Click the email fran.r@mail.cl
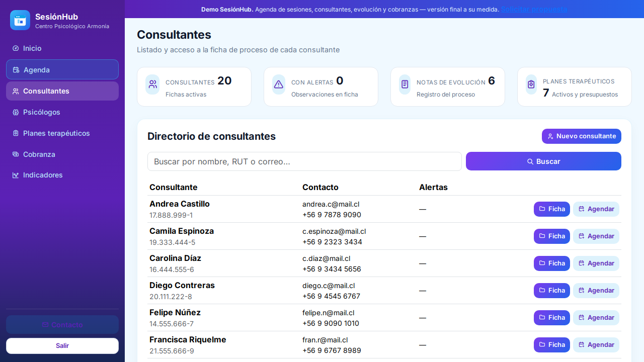The width and height of the screenshot is (644, 362). (x=325, y=340)
